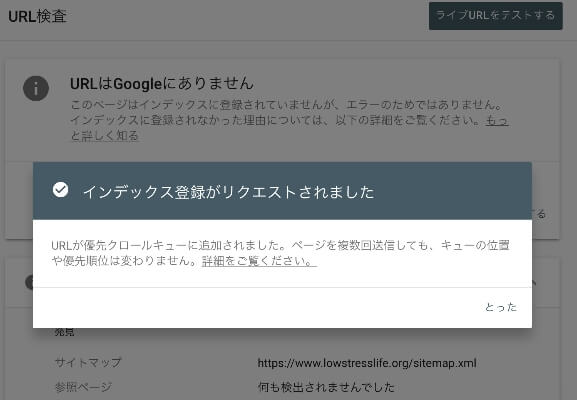Viewport: 577px width, 400px height.
Task: Click the dialog message about 優先クロールキュー
Action: (280, 253)
